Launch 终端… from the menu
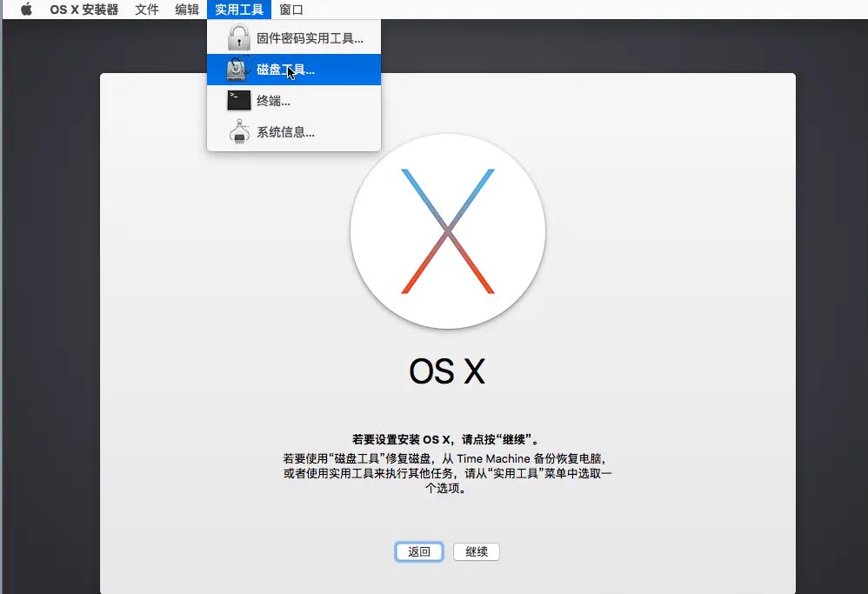Screen dimensions: 868x594 (x=294, y=101)
